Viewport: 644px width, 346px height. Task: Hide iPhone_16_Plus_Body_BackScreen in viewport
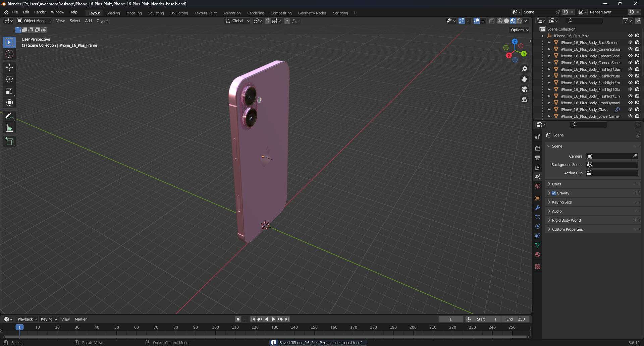click(x=630, y=42)
